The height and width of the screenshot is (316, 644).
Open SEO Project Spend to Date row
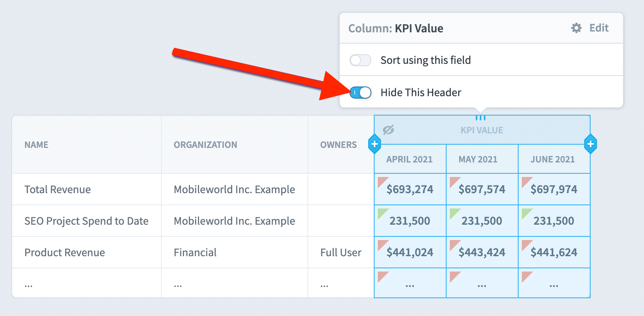click(x=86, y=221)
